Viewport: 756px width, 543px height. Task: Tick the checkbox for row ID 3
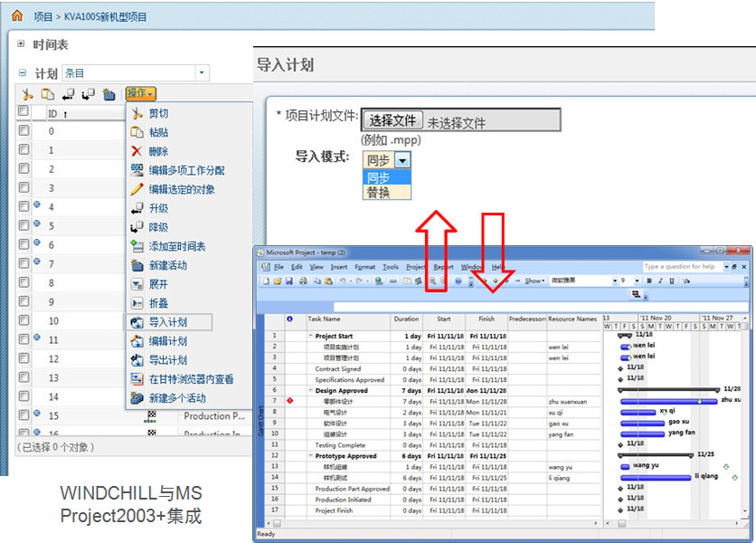tap(24, 187)
